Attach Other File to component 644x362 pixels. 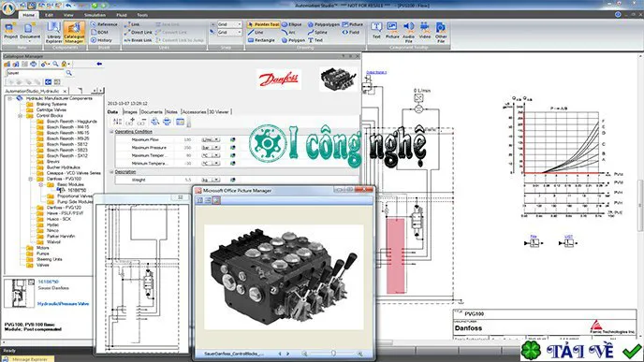[x=441, y=33]
